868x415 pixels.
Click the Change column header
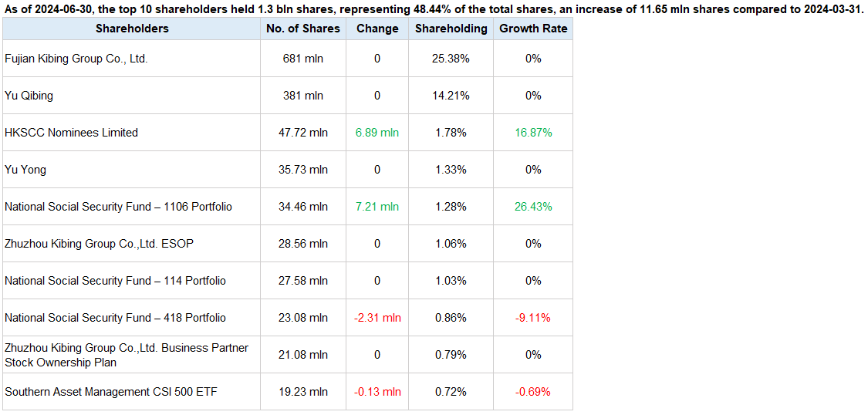[x=377, y=29]
